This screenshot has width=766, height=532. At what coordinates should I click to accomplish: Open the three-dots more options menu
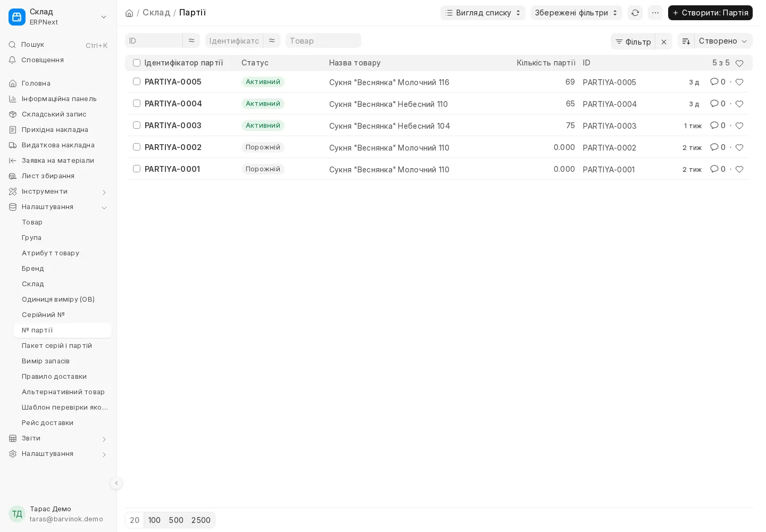point(655,13)
